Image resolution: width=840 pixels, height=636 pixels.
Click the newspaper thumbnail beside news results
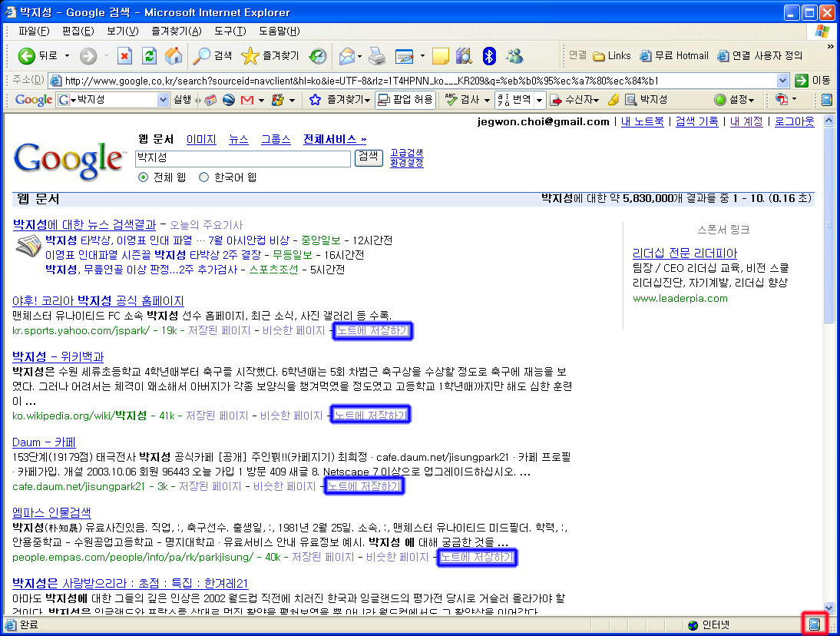[x=28, y=247]
